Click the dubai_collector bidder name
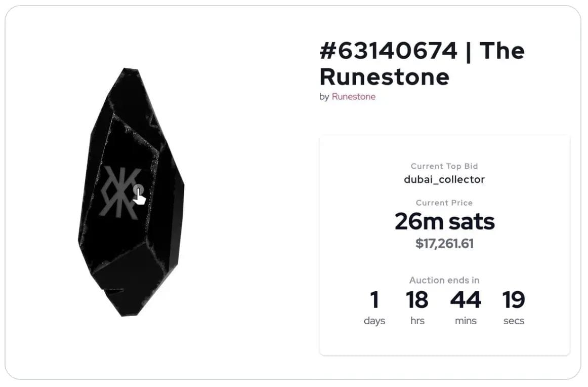 click(x=444, y=179)
